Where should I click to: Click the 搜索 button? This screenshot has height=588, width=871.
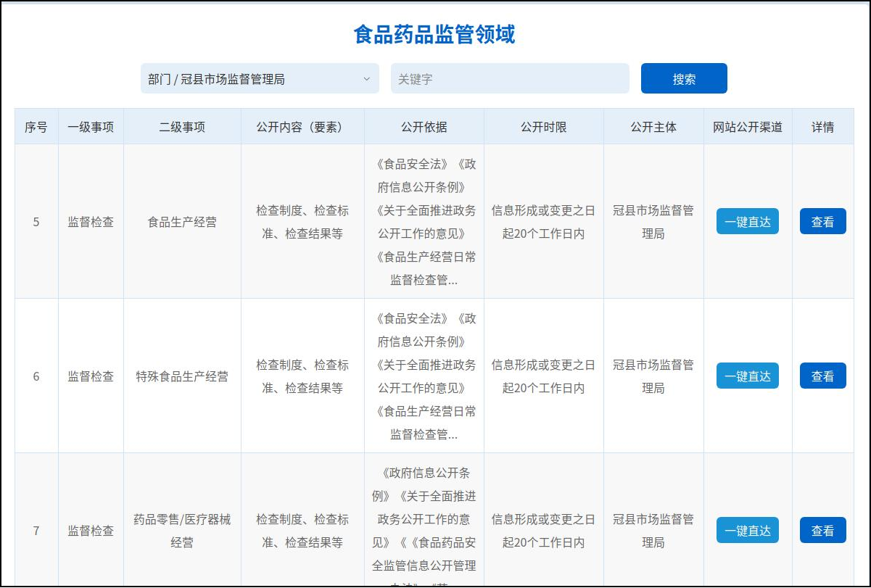tap(684, 78)
